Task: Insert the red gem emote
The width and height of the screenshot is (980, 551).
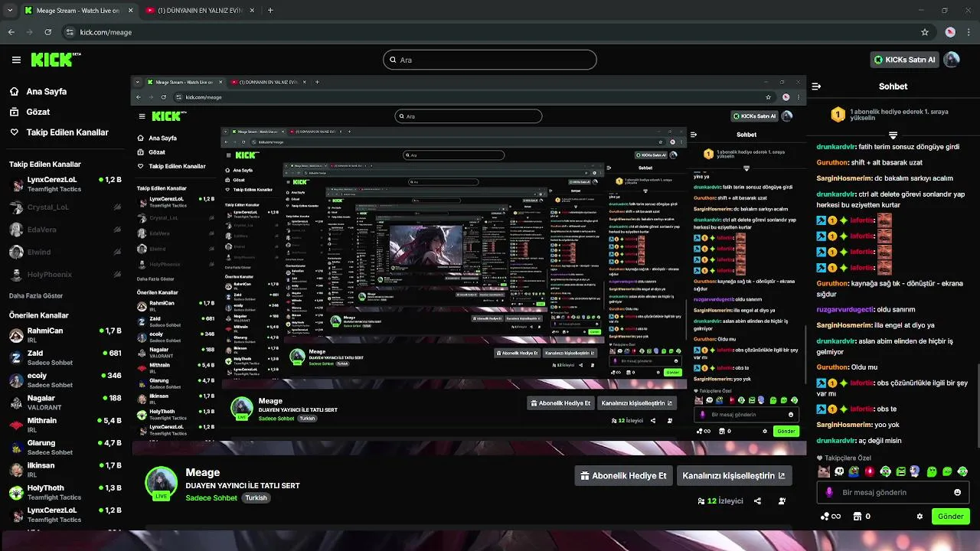Action: 870,472
